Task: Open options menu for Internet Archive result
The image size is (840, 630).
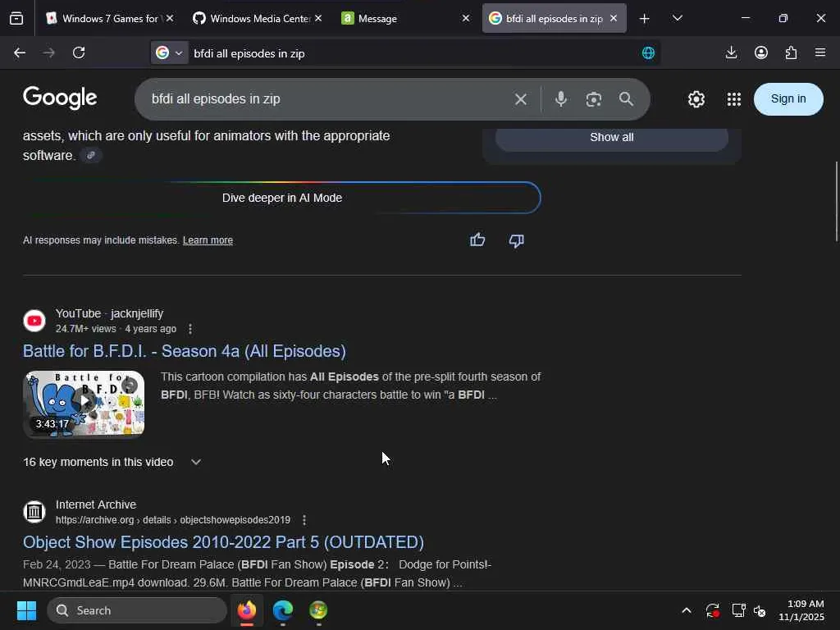Action: point(304,520)
